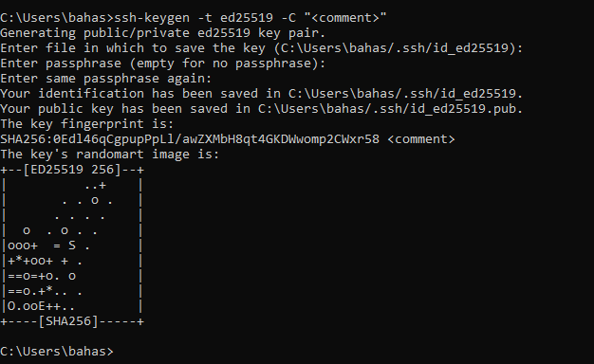Click the "ooo+" randomart row

(x=72, y=246)
